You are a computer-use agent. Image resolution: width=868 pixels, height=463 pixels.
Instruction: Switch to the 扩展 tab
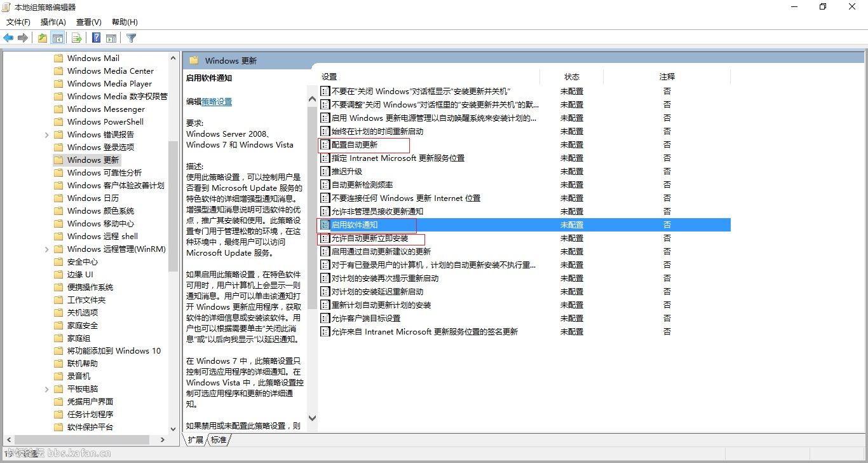[x=196, y=439]
